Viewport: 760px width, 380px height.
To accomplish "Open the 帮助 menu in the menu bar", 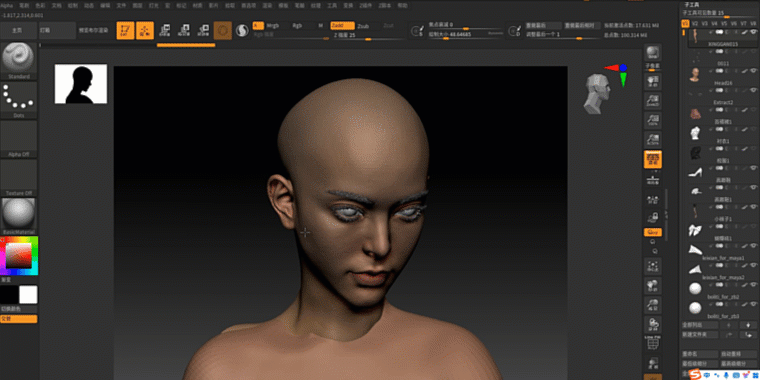I will tap(402, 5).
